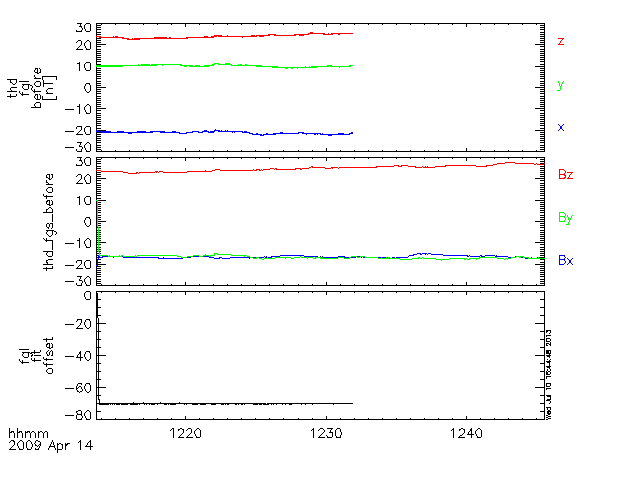
Task: Click the 30 tick label in top panel
Action: tap(84, 28)
